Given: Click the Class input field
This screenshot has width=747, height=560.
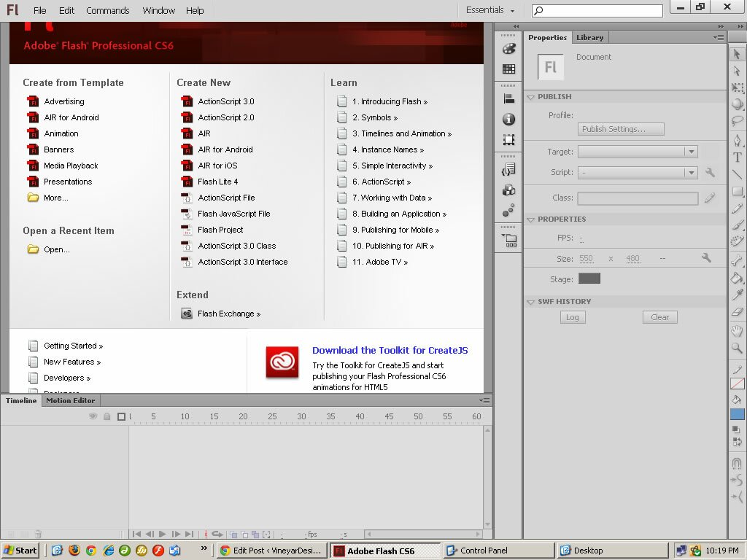Looking at the screenshot, I should (x=638, y=198).
